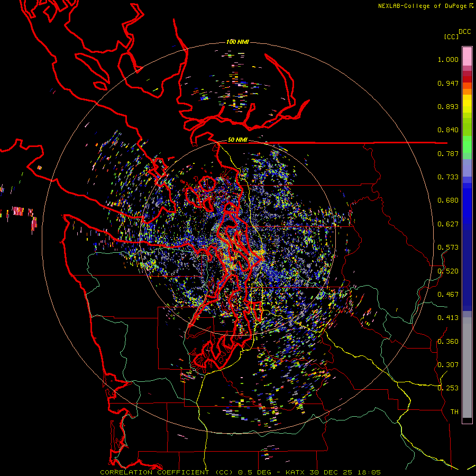Click the 0.253 scale value

click(x=448, y=388)
